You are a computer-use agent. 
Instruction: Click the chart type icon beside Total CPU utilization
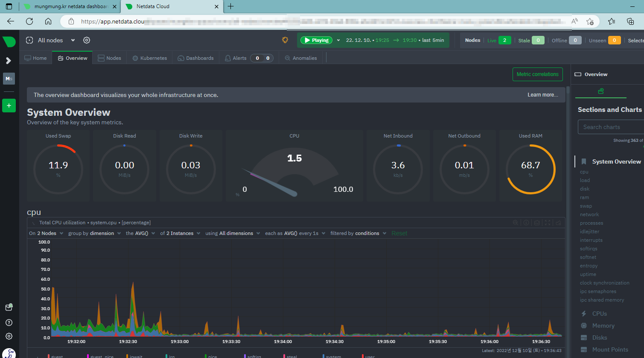[x=34, y=223]
